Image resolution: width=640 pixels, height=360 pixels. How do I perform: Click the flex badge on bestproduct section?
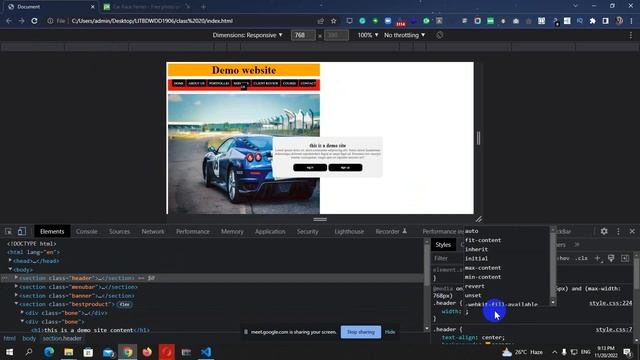[x=124, y=304]
